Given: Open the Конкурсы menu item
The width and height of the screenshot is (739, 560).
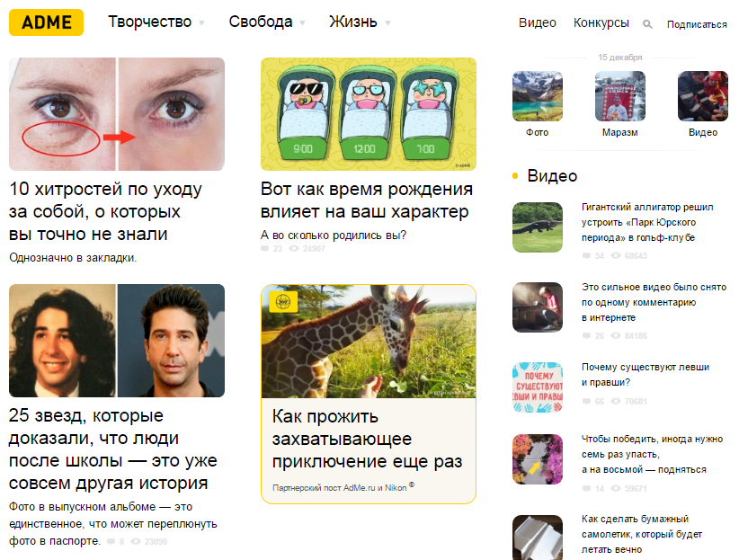Looking at the screenshot, I should [x=601, y=22].
